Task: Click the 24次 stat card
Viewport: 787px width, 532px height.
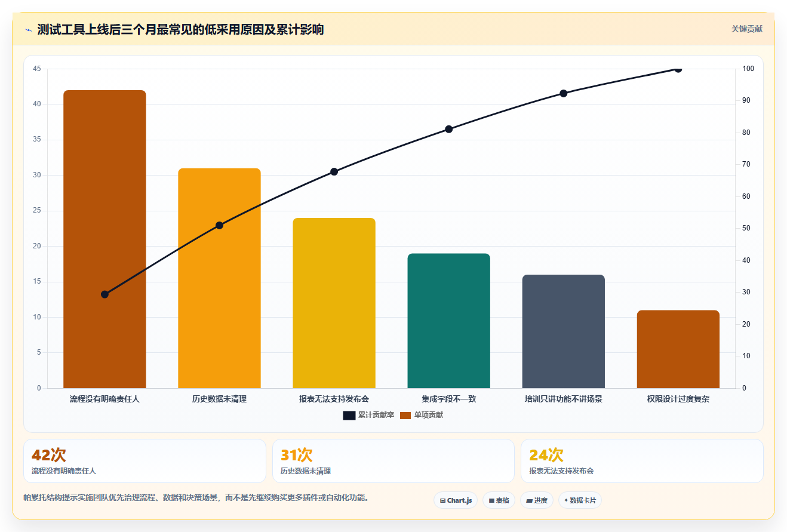Action: click(642, 461)
